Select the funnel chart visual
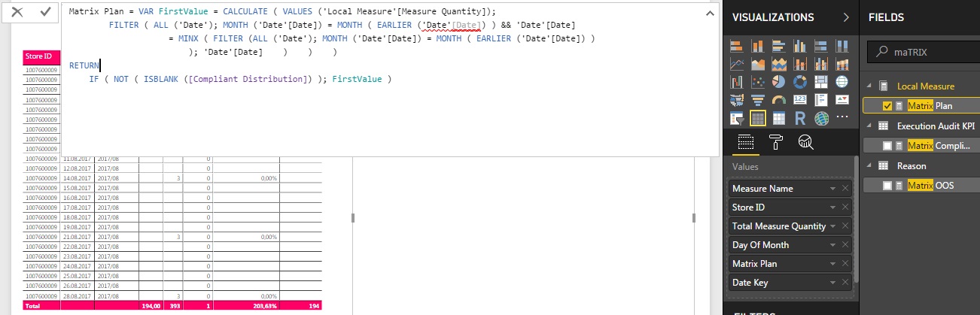 (758, 100)
